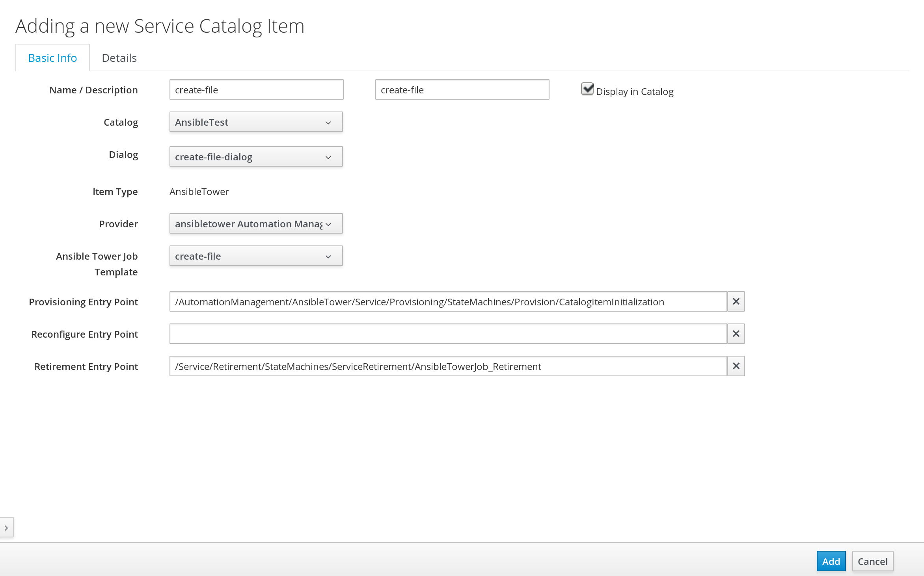Expand the left sidebar chevron
924x576 pixels.
point(6,528)
